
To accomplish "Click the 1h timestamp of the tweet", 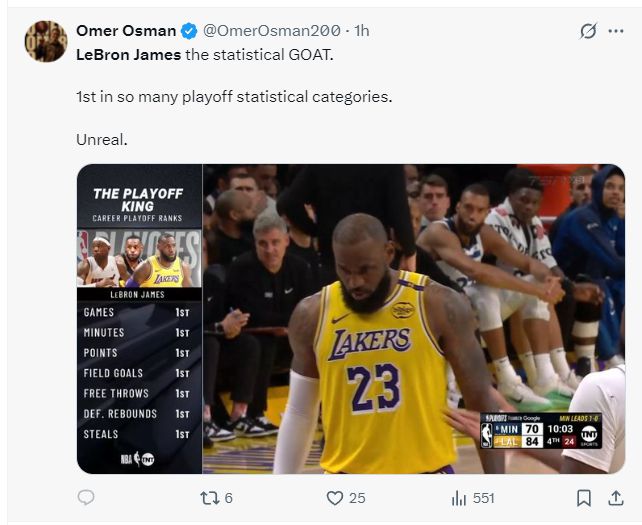I will [360, 31].
